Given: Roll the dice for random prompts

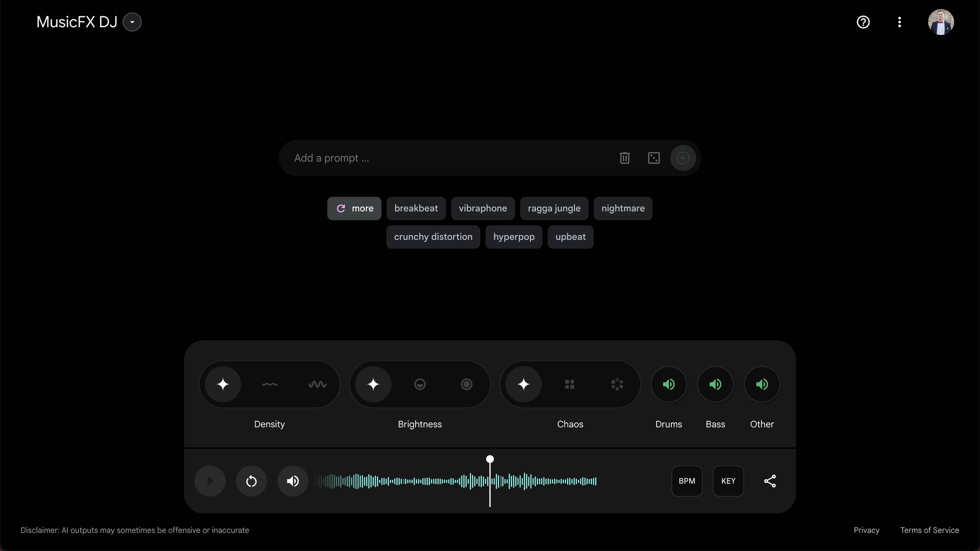Looking at the screenshot, I should pyautogui.click(x=654, y=158).
